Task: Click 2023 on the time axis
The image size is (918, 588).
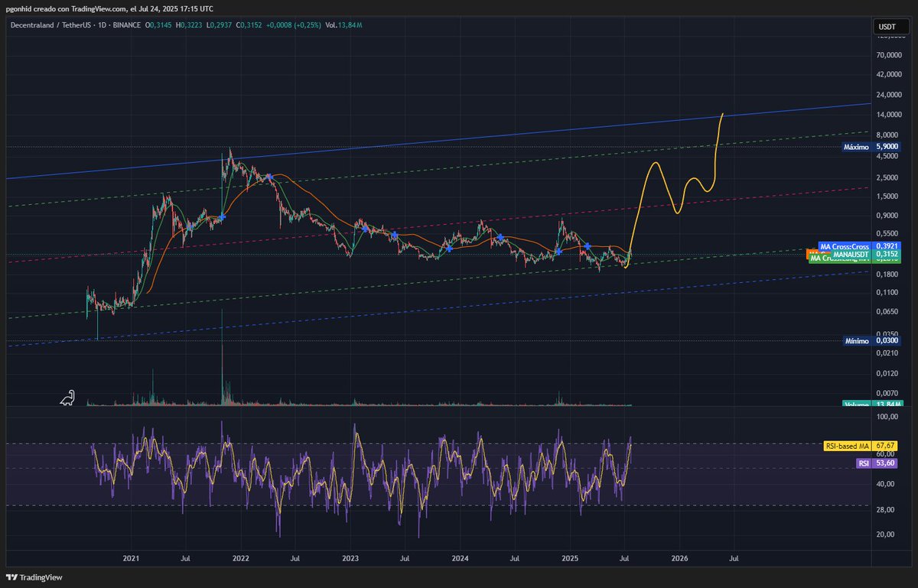Action: pos(351,560)
